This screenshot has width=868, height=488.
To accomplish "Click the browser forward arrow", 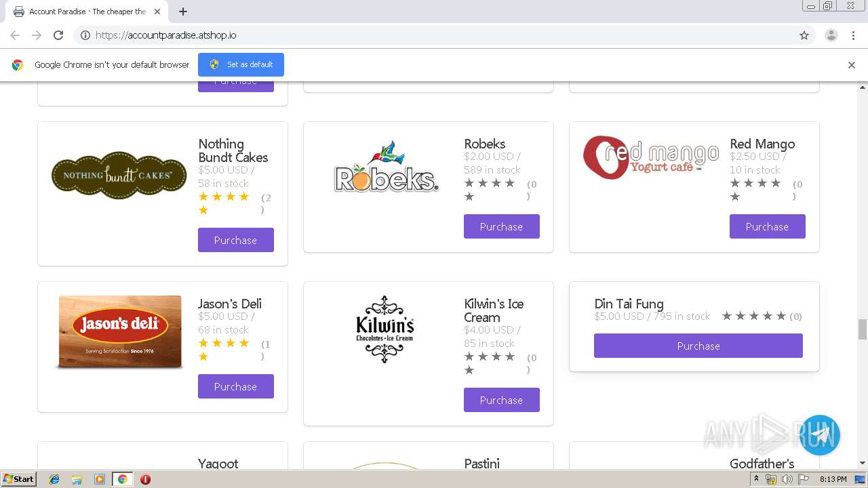I will (37, 35).
